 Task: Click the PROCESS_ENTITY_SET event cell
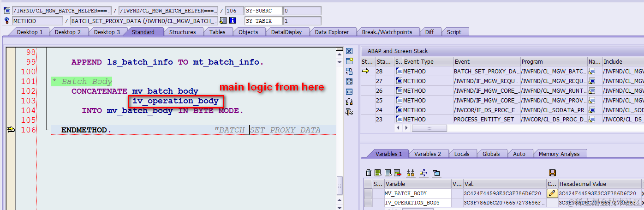click(x=486, y=119)
